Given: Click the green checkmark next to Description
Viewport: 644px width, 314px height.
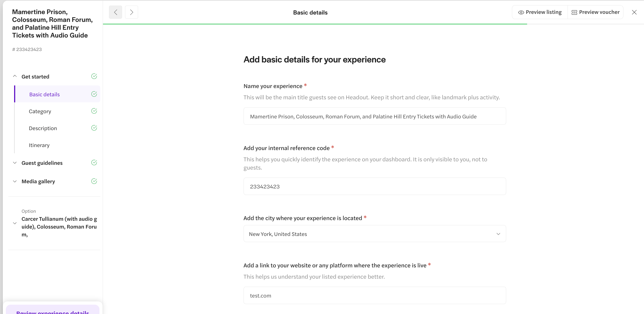Looking at the screenshot, I should pos(94,128).
